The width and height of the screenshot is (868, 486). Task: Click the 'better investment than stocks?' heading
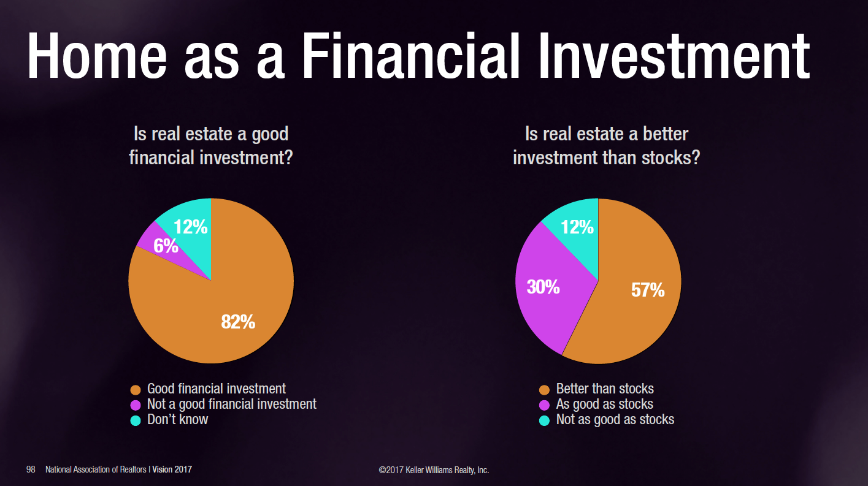[x=607, y=145]
